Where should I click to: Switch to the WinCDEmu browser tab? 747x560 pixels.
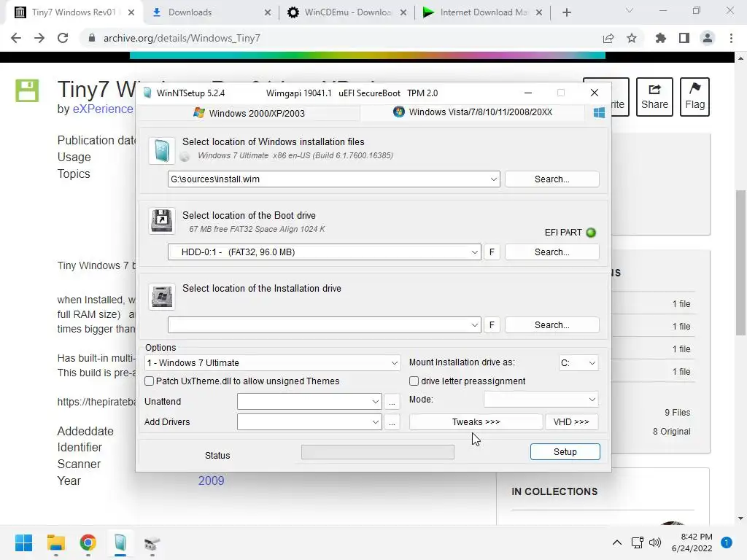(347, 12)
